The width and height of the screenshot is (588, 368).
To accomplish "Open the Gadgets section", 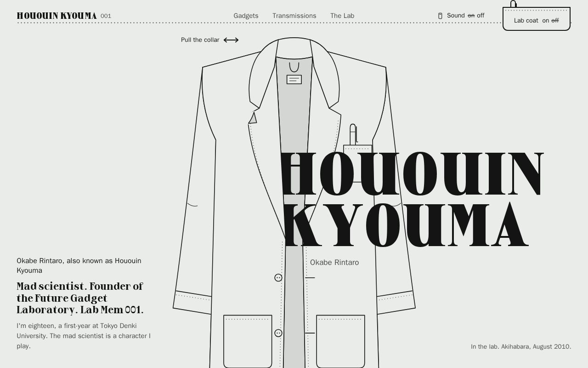I will (246, 16).
